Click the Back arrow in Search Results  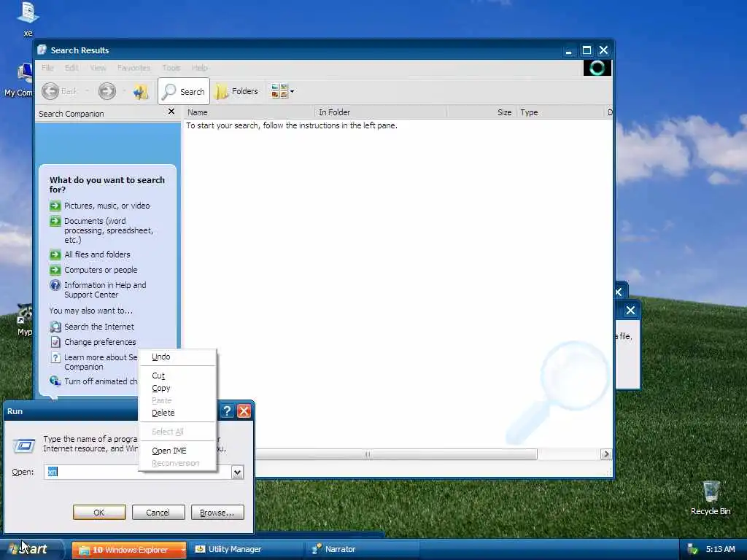click(x=50, y=91)
